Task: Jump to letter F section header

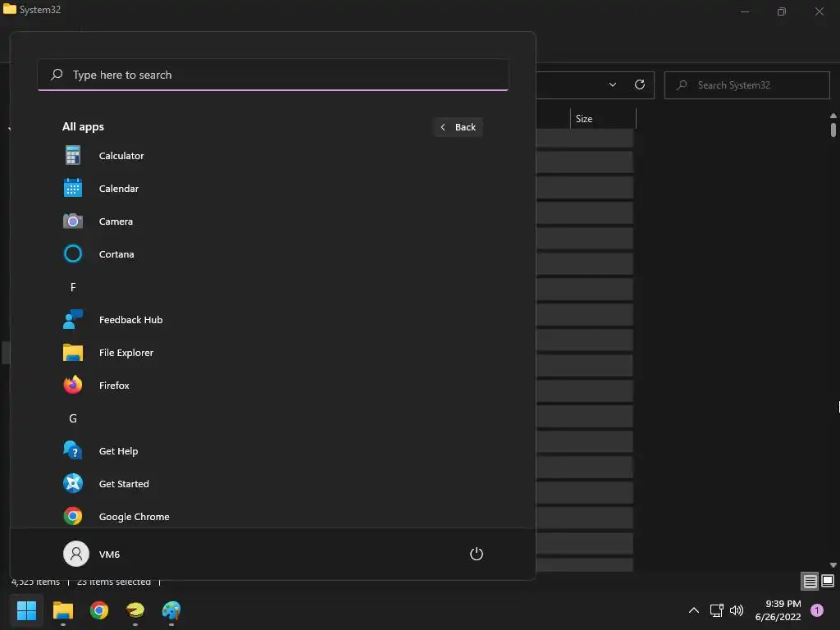Action: pyautogui.click(x=73, y=287)
